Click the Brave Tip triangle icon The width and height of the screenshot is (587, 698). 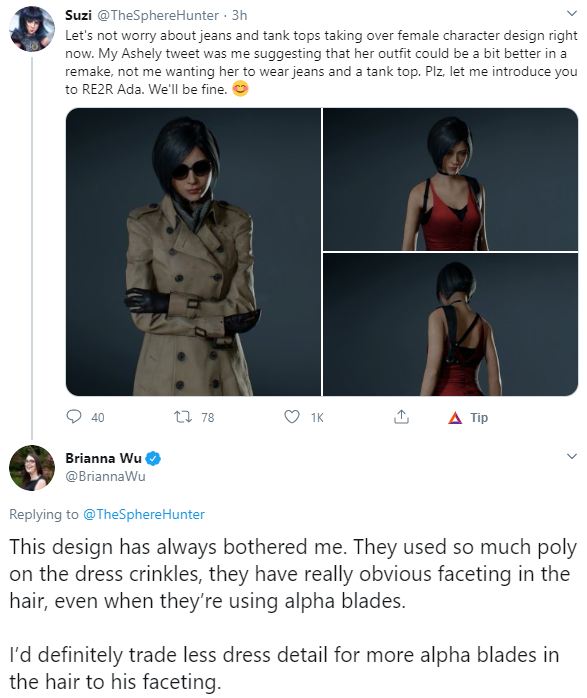(x=455, y=418)
